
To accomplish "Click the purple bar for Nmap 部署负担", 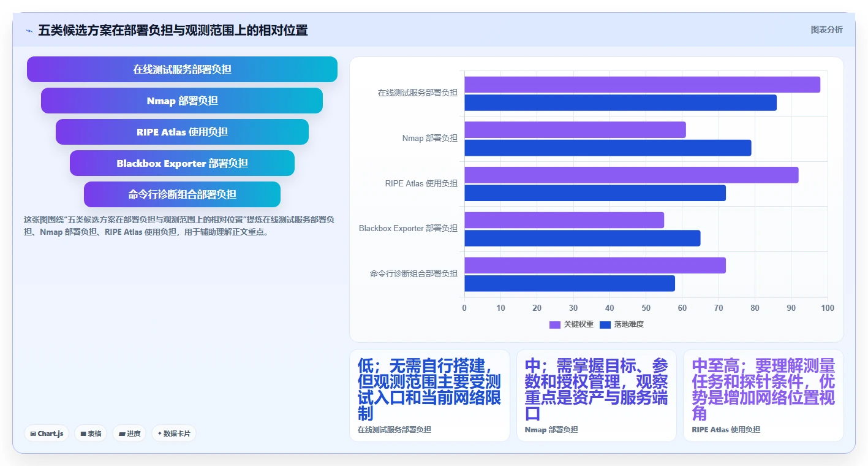I will 575,130.
